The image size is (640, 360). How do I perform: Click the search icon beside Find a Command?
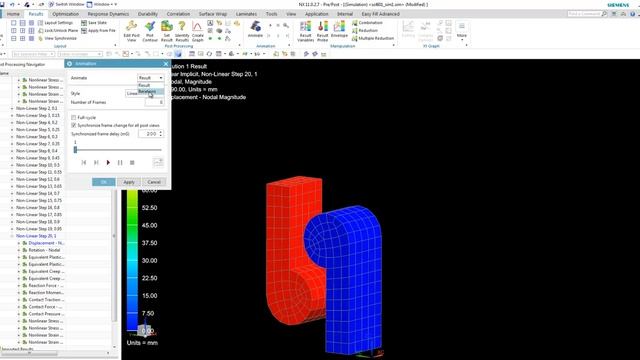coord(604,14)
